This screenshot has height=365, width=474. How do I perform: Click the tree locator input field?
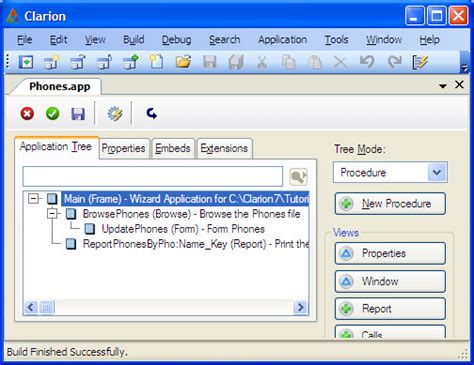click(x=153, y=176)
